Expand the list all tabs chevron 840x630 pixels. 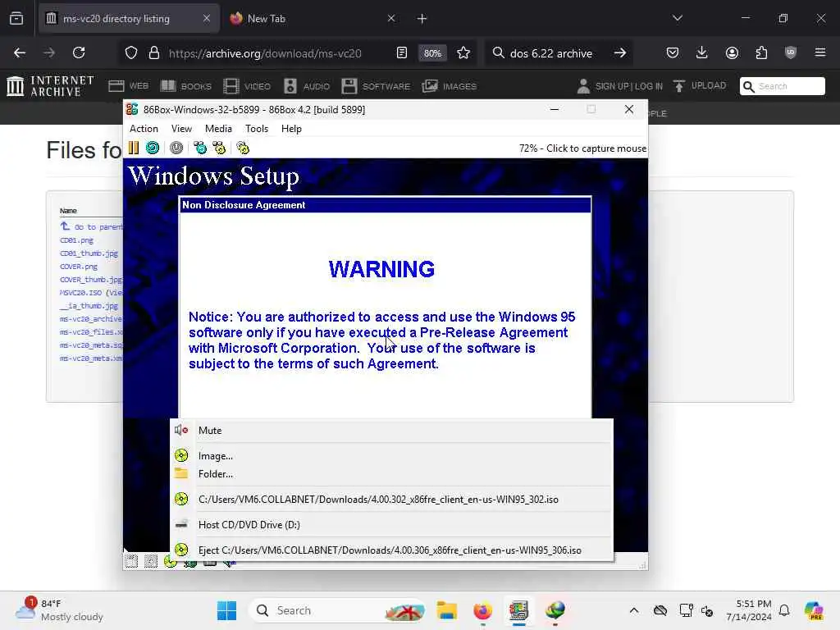678,18
